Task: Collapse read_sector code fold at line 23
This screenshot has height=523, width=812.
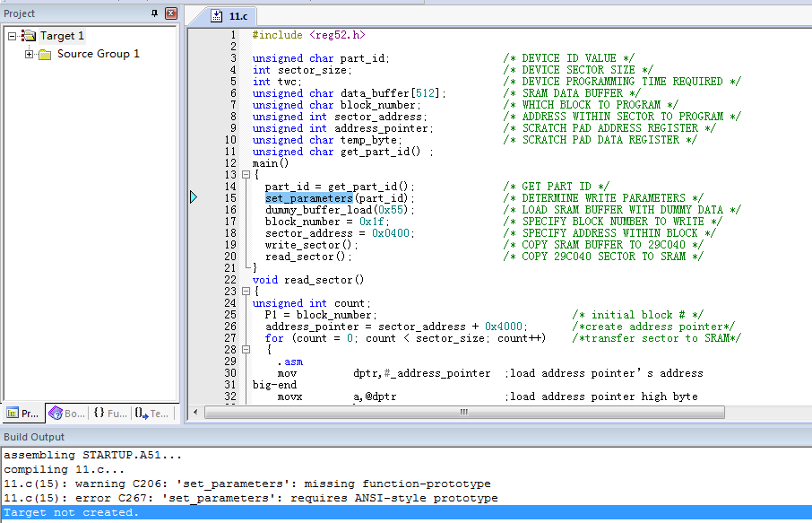Action: (246, 292)
